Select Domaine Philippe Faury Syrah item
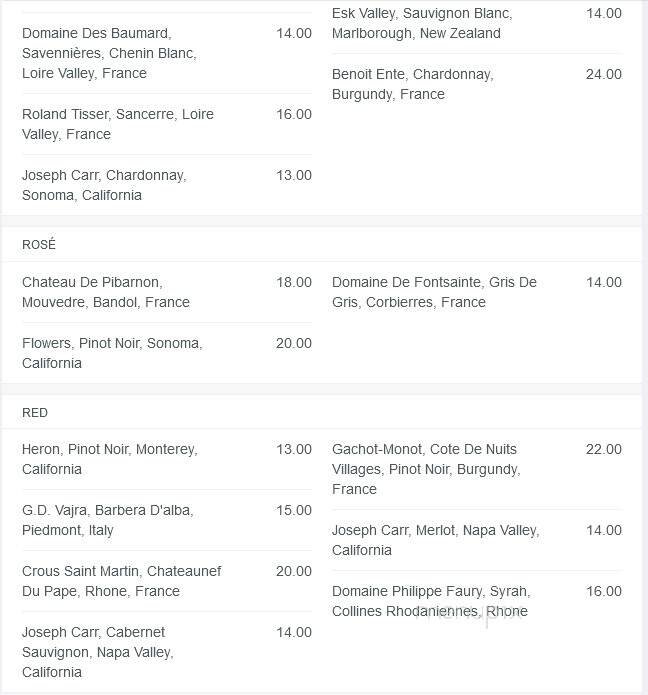 point(431,601)
